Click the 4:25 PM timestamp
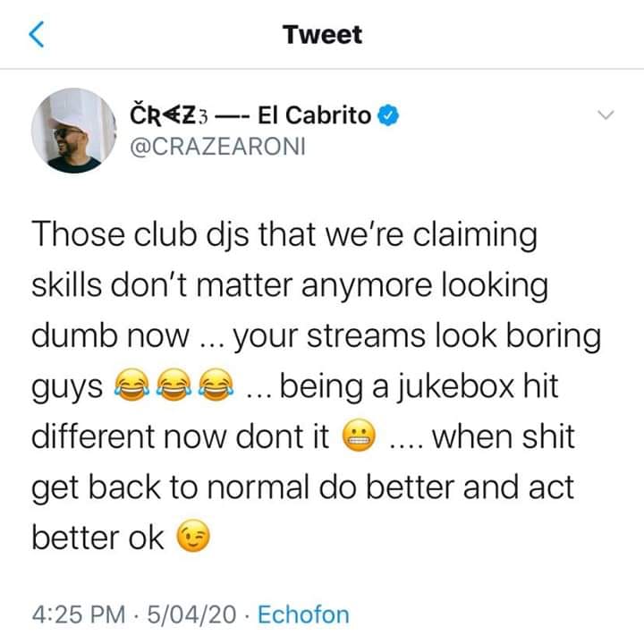 point(79,614)
